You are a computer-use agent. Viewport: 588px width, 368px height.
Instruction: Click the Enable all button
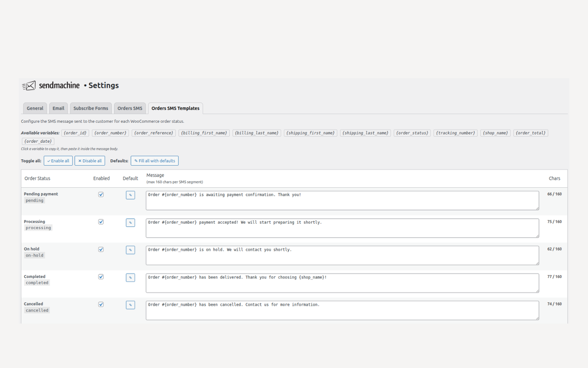[x=58, y=161]
